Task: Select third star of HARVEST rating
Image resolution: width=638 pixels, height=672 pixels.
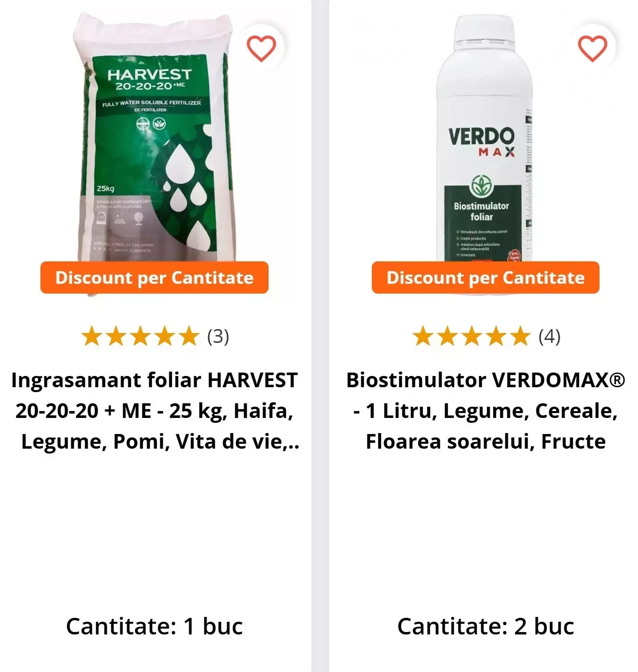Action: pos(140,336)
